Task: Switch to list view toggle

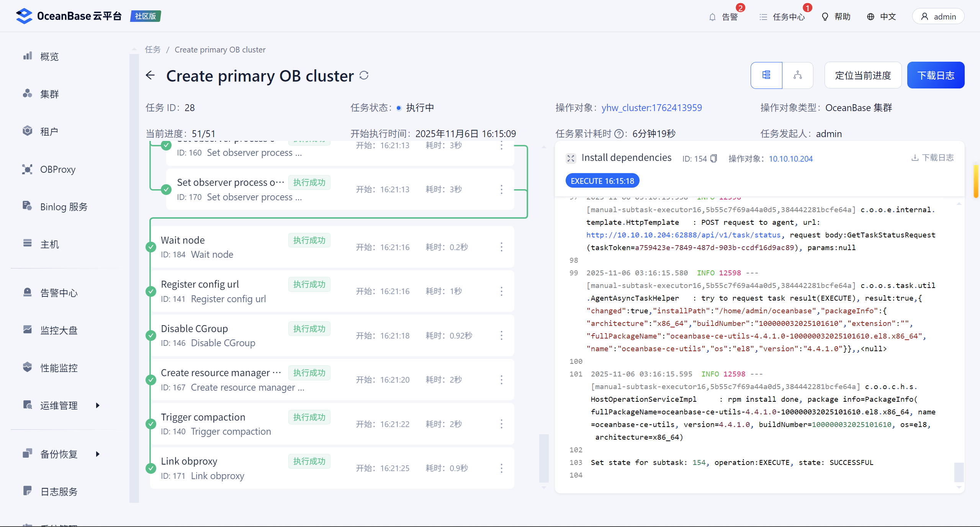Action: pos(766,75)
